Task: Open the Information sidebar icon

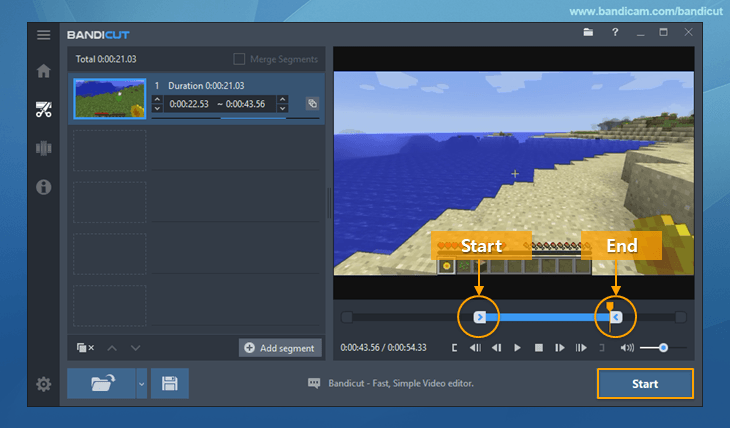Action: 44,187
